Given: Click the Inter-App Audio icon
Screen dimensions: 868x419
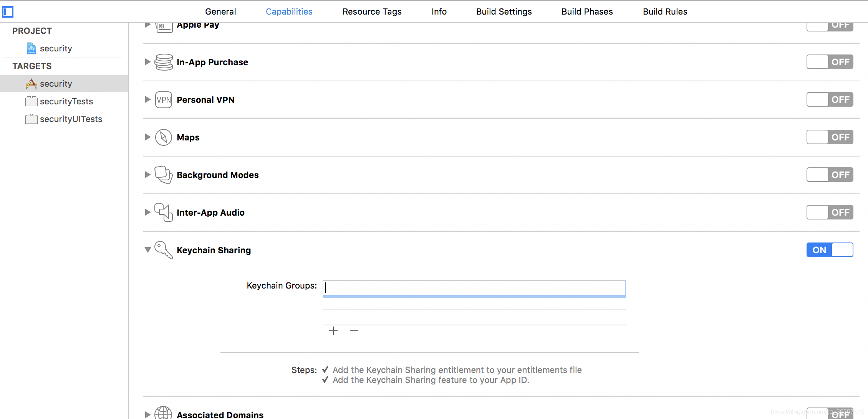Looking at the screenshot, I should click(163, 212).
